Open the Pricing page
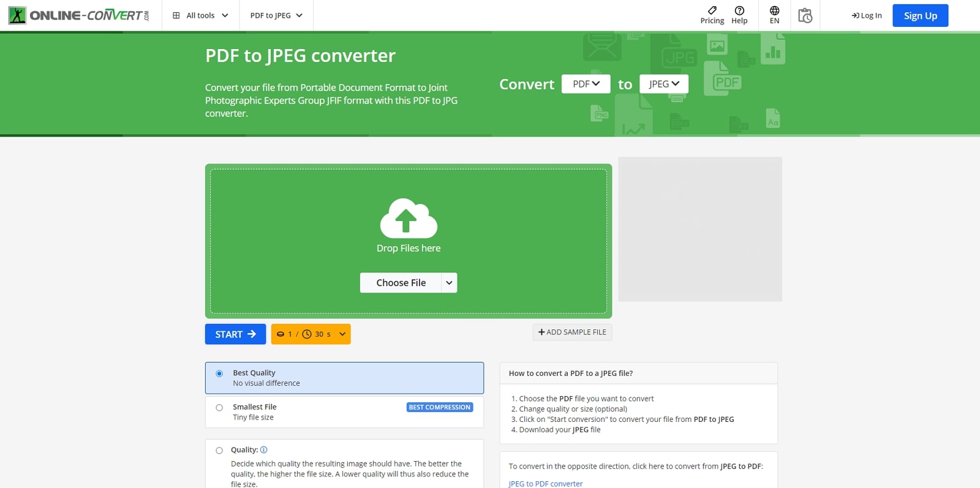This screenshot has height=488, width=980. 712,15
